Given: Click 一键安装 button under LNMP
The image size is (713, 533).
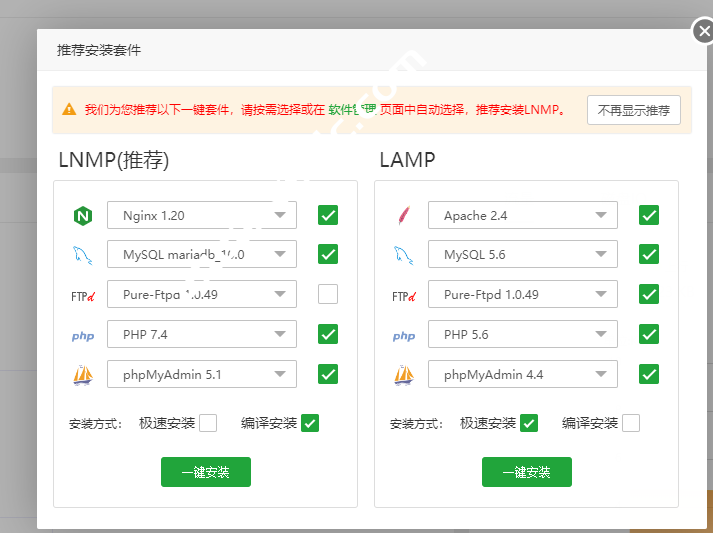Looking at the screenshot, I should click(205, 472).
